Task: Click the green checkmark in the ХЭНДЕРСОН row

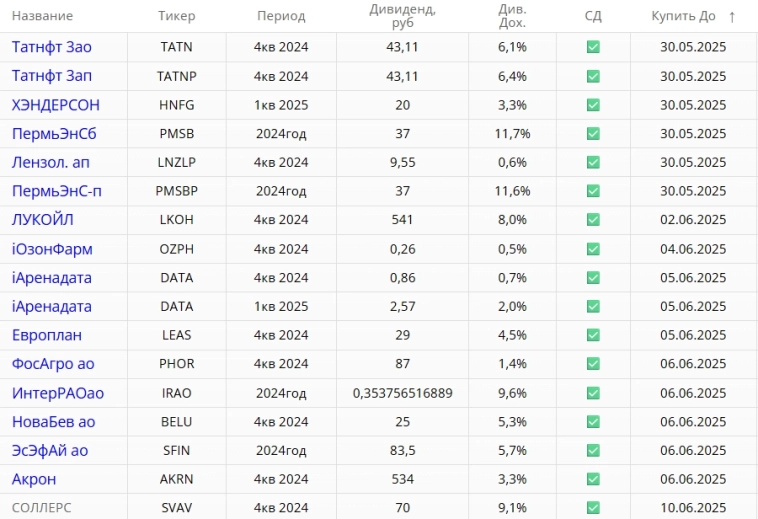Action: [593, 105]
